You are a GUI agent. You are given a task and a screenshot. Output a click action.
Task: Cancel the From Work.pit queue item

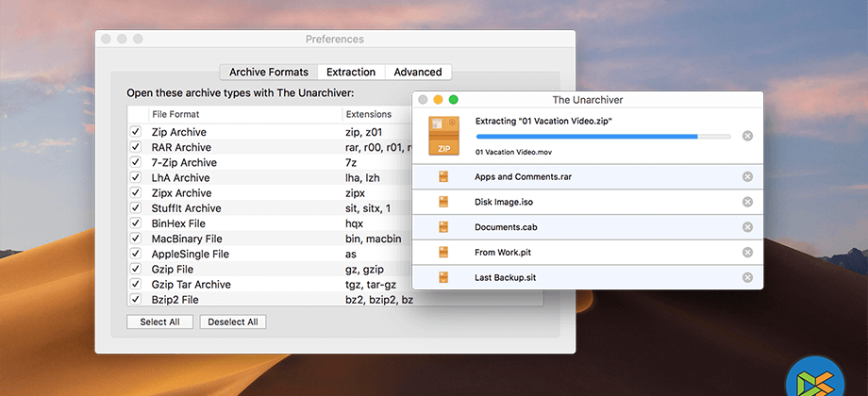[747, 253]
